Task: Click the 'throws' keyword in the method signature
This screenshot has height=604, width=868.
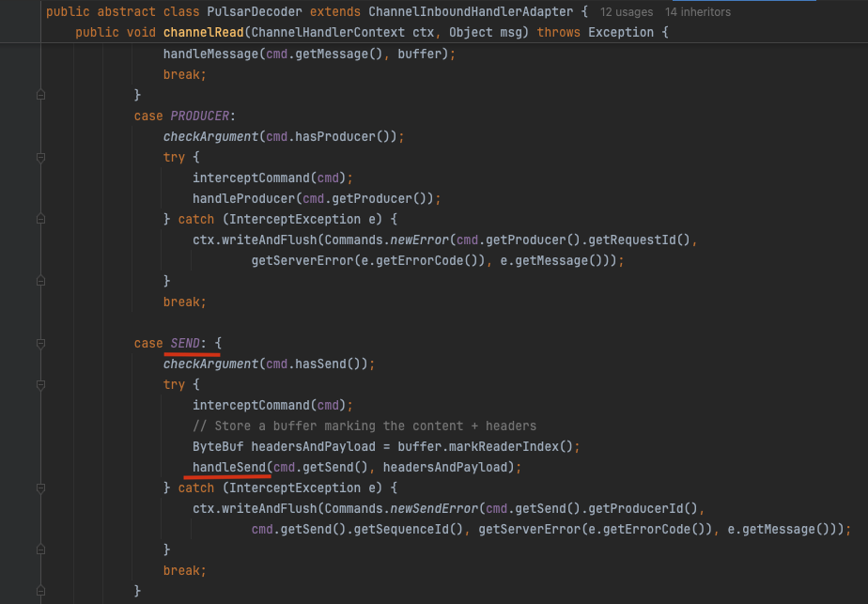Action: click(x=558, y=33)
